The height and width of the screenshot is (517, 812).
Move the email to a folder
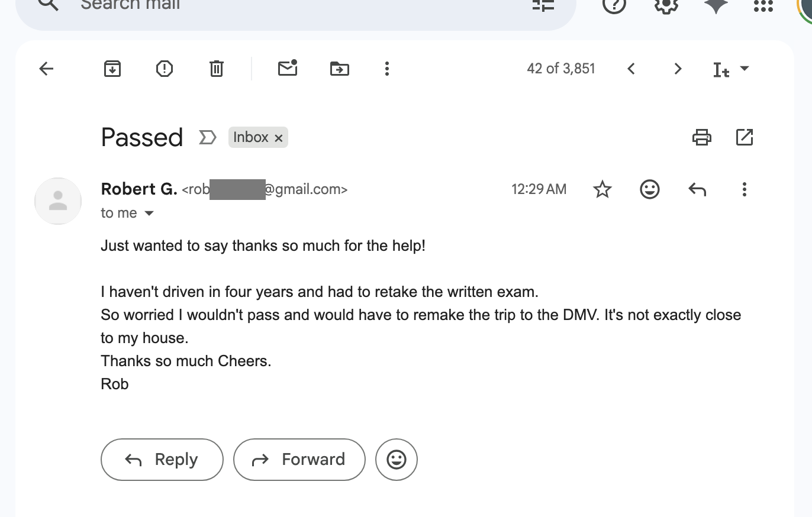point(339,69)
